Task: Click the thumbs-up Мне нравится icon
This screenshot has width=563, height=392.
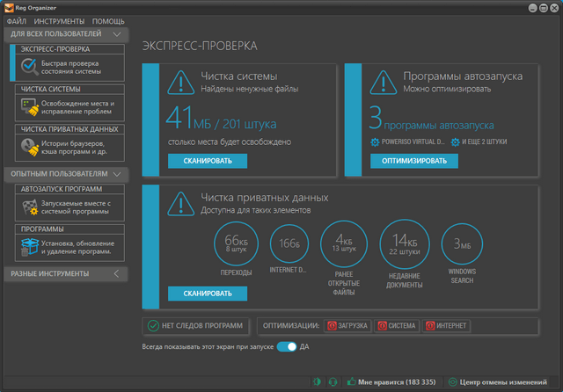Action: pyautogui.click(x=350, y=382)
